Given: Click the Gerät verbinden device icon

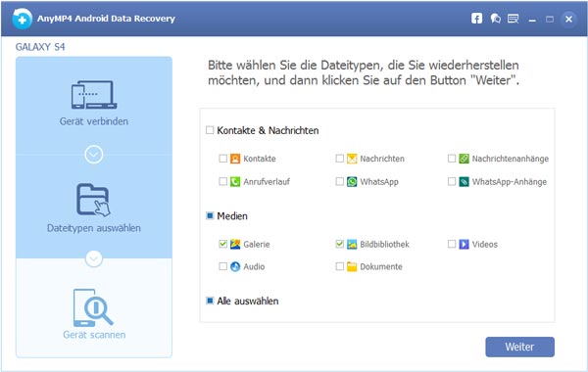Looking at the screenshot, I should pyautogui.click(x=94, y=95).
